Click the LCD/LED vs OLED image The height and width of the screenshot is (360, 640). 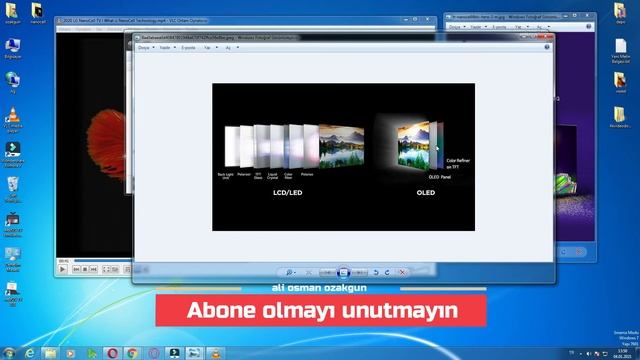[343, 157]
